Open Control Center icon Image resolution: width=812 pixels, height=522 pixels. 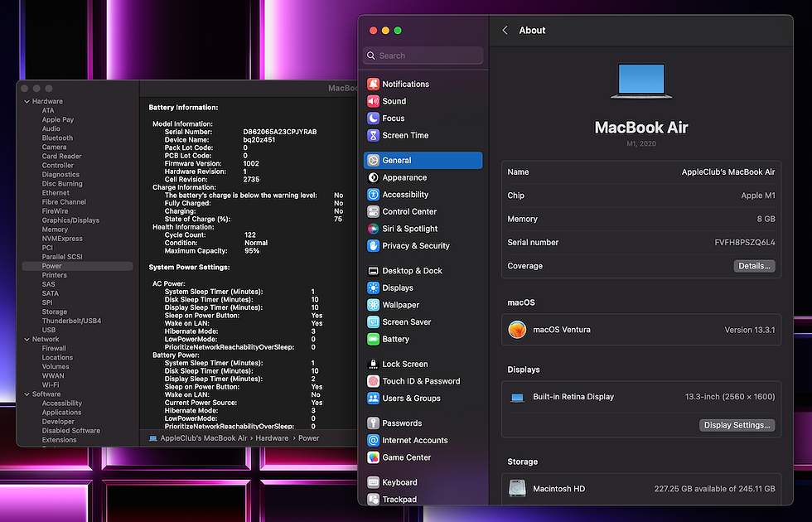click(373, 212)
